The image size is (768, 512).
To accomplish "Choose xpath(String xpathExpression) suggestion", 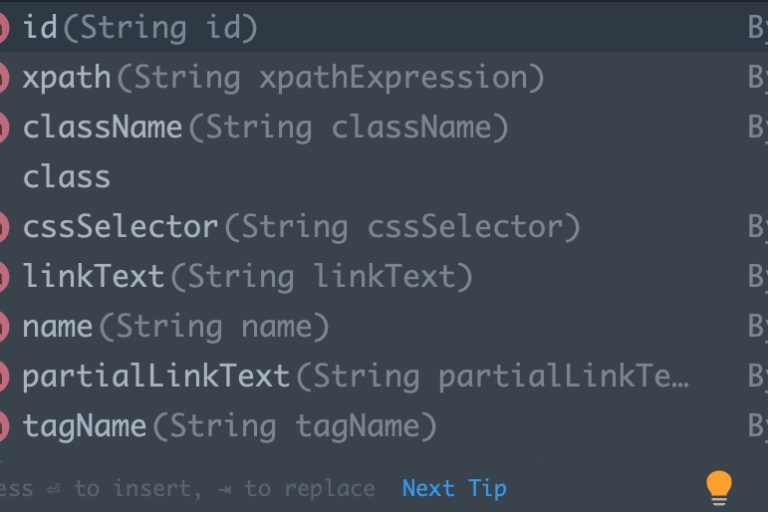I will 283,78.
